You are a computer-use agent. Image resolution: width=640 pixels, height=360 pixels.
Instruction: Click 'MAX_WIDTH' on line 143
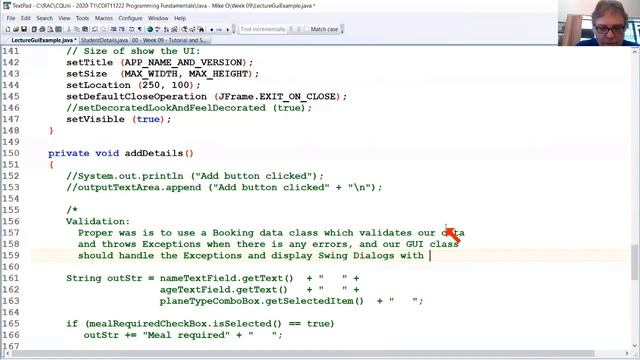click(x=151, y=74)
